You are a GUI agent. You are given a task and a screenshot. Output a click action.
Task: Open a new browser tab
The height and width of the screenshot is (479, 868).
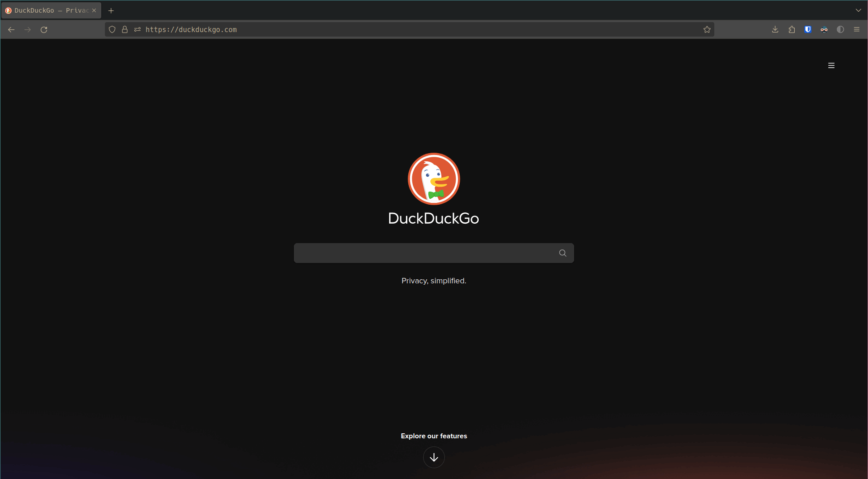pyautogui.click(x=111, y=10)
